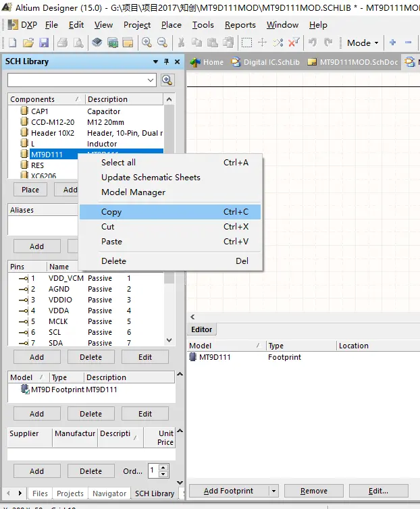Viewport: 420px width, 509px height.
Task: Click the Zoom In magnifier icon
Action: (x=147, y=43)
